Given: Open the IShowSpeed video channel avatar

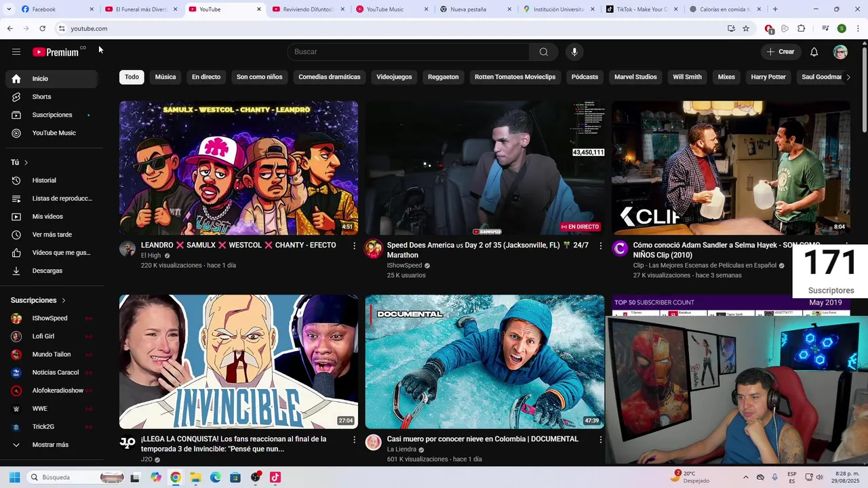Looking at the screenshot, I should click(x=373, y=249).
